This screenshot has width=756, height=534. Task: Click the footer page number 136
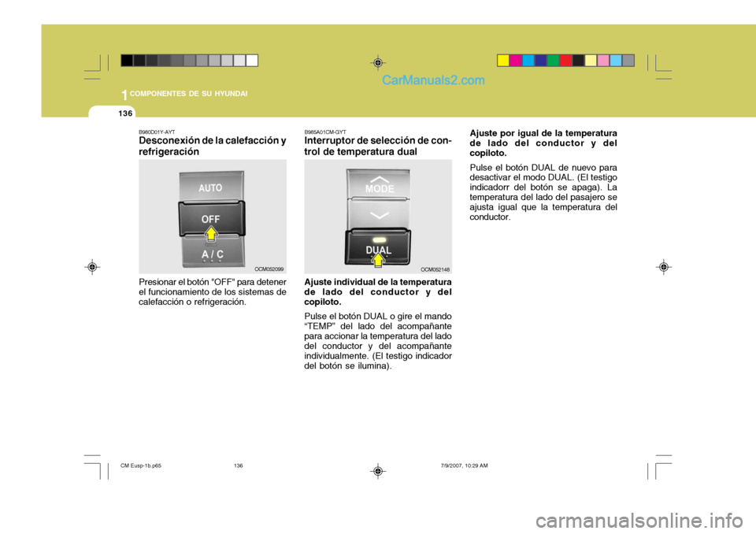coord(238,466)
